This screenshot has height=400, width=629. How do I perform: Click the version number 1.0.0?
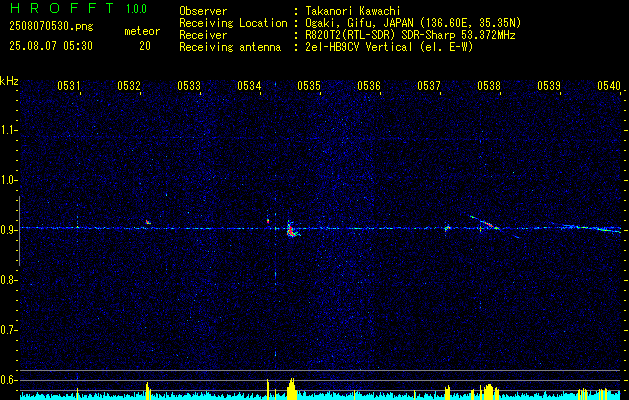[136, 9]
